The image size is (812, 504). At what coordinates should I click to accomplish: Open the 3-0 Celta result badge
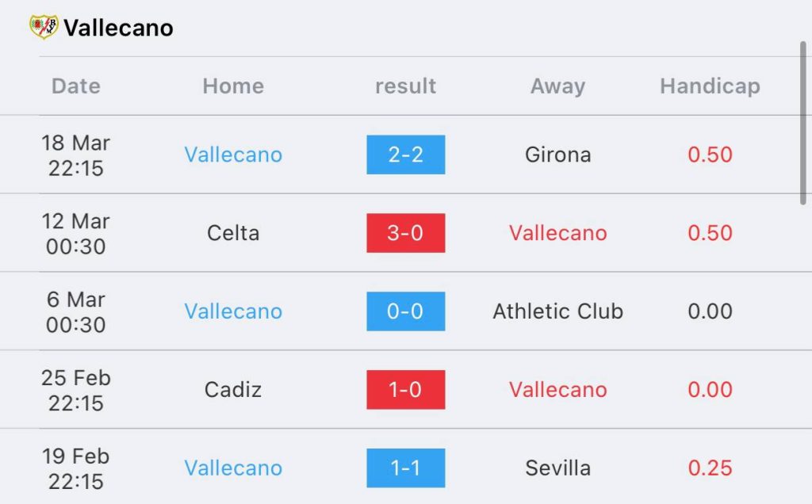point(405,233)
